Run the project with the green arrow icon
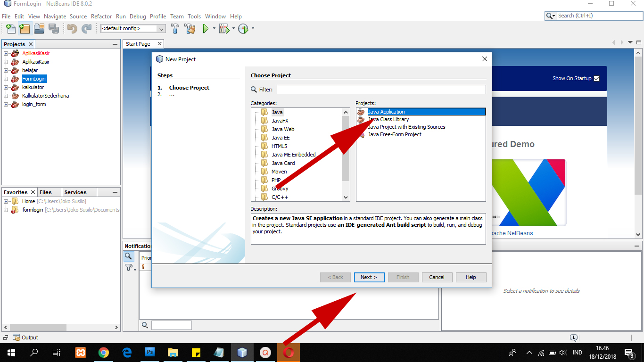Image resolution: width=644 pixels, height=362 pixels. click(x=206, y=28)
